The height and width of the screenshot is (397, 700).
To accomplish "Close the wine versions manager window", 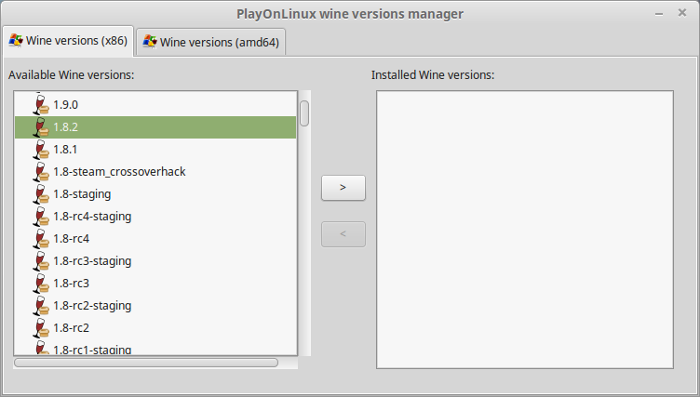I will click(682, 13).
